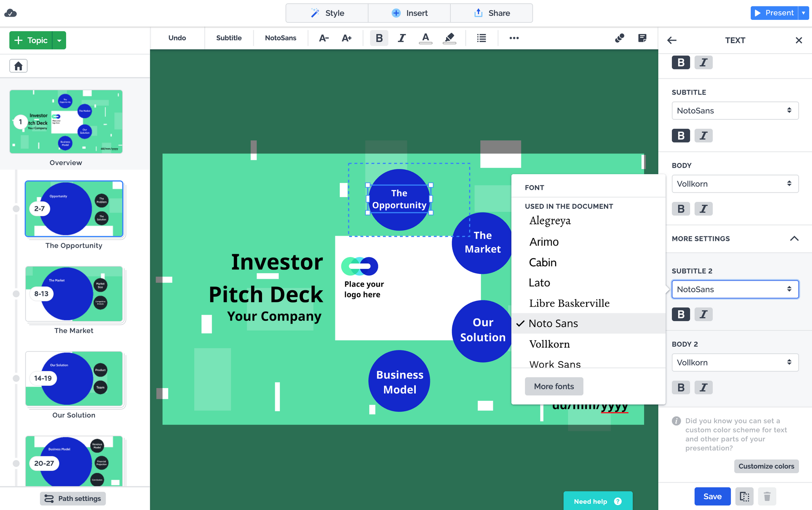The width and height of the screenshot is (812, 510).
Task: Toggle italic for the SUBTITLE style
Action: (x=704, y=135)
